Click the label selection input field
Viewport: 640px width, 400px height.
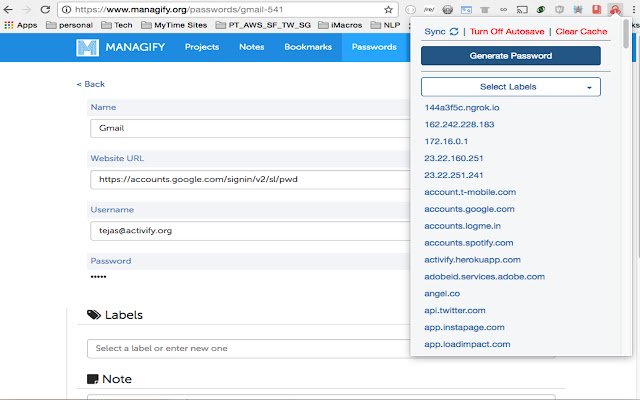[249, 349]
